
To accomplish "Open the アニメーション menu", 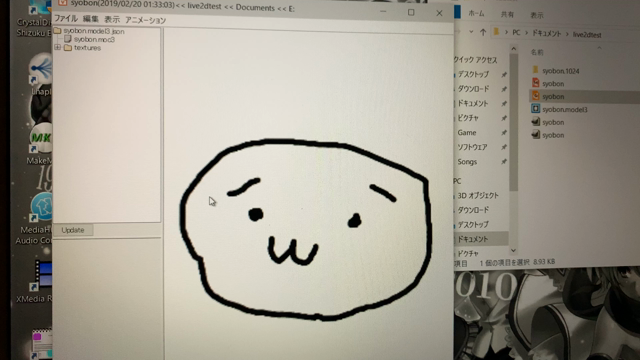I will pos(145,20).
